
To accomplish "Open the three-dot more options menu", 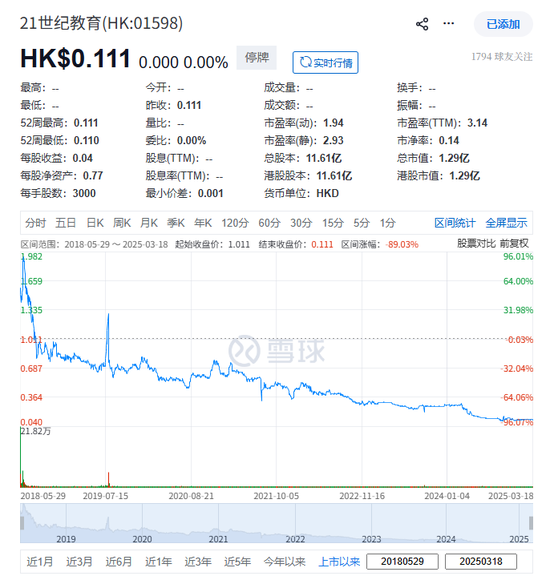I will tap(448, 24).
